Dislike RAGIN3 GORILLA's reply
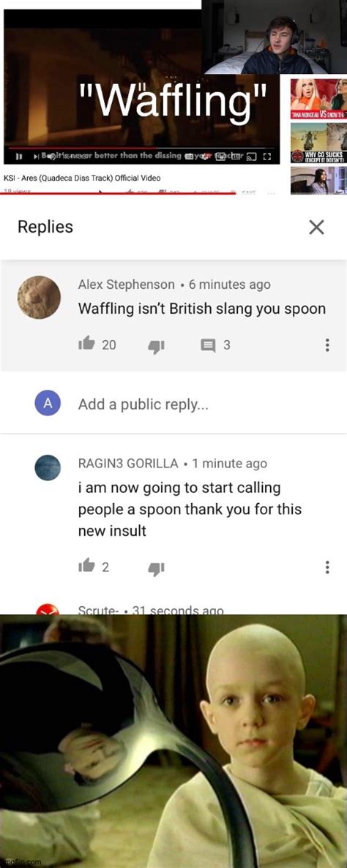 157,567
